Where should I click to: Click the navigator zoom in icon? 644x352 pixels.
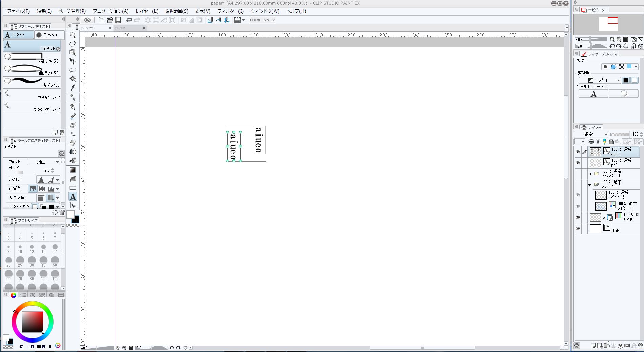619,39
